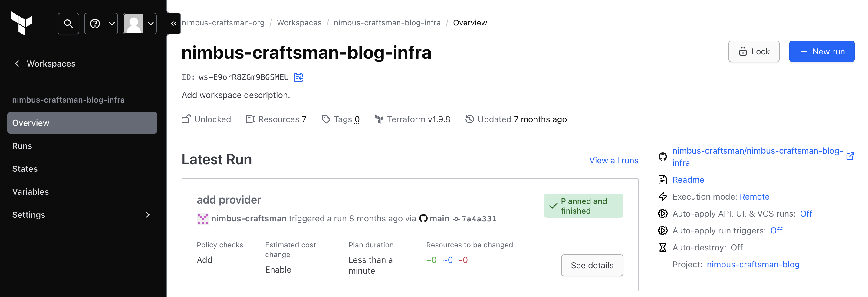Click the +0 resources to add value
The image size is (868, 297).
(x=431, y=260)
